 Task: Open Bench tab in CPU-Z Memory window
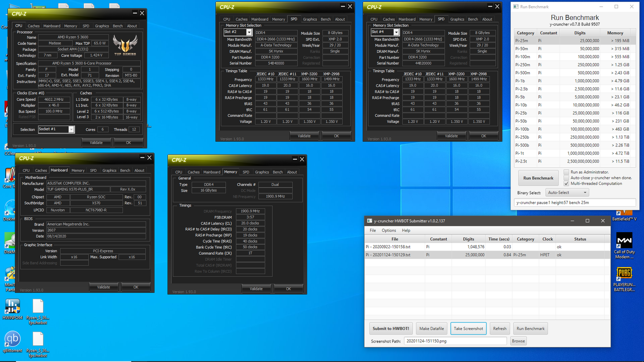[278, 172]
